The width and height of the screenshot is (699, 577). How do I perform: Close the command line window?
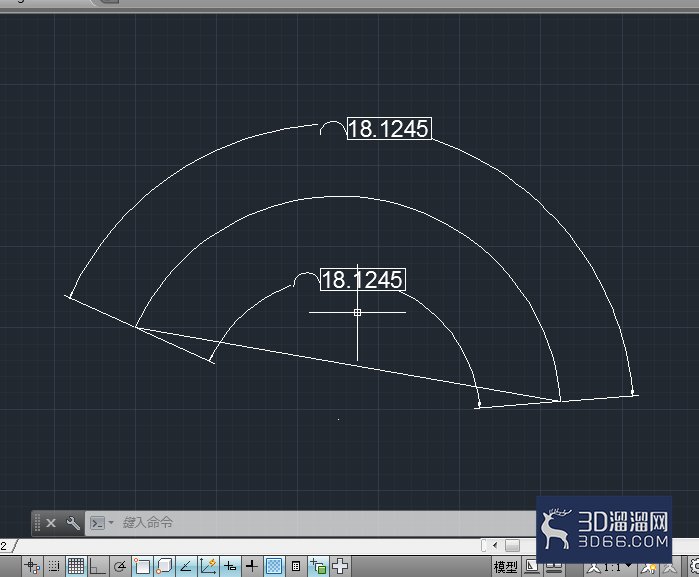(x=51, y=523)
